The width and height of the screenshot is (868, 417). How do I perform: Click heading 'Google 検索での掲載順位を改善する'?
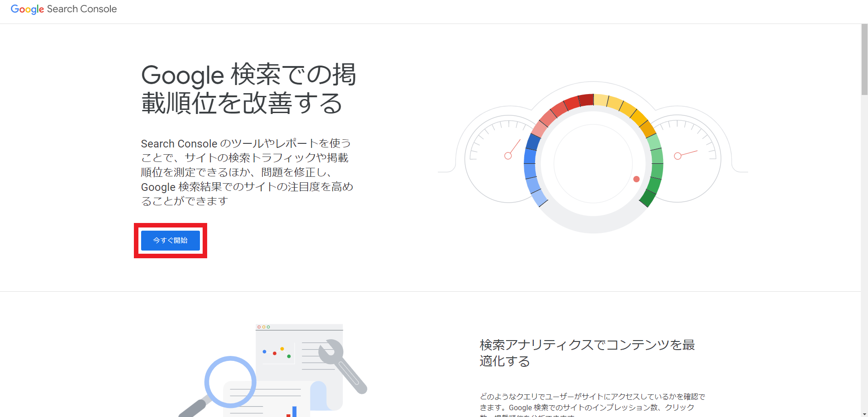(249, 89)
